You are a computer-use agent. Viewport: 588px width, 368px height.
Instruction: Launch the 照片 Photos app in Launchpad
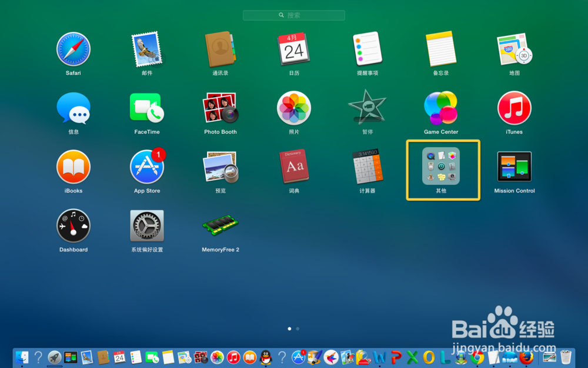pyautogui.click(x=293, y=108)
